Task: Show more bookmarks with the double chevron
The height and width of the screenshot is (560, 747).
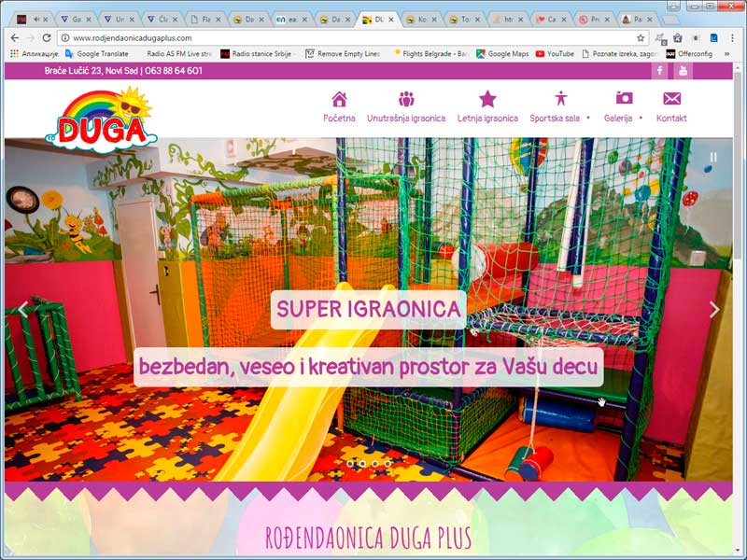Action: [727, 54]
